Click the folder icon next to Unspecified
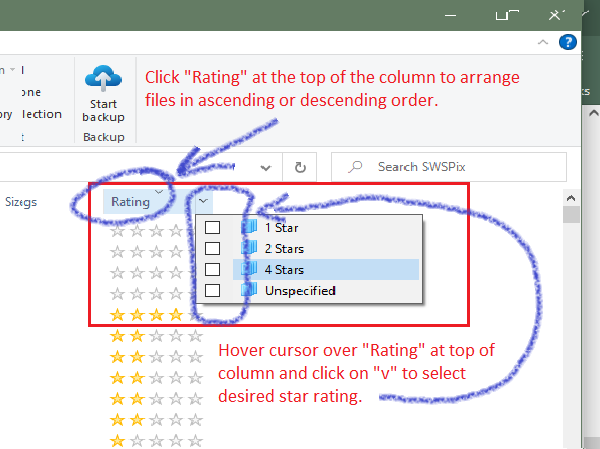Viewport: 600px width, 449px height. 249,291
